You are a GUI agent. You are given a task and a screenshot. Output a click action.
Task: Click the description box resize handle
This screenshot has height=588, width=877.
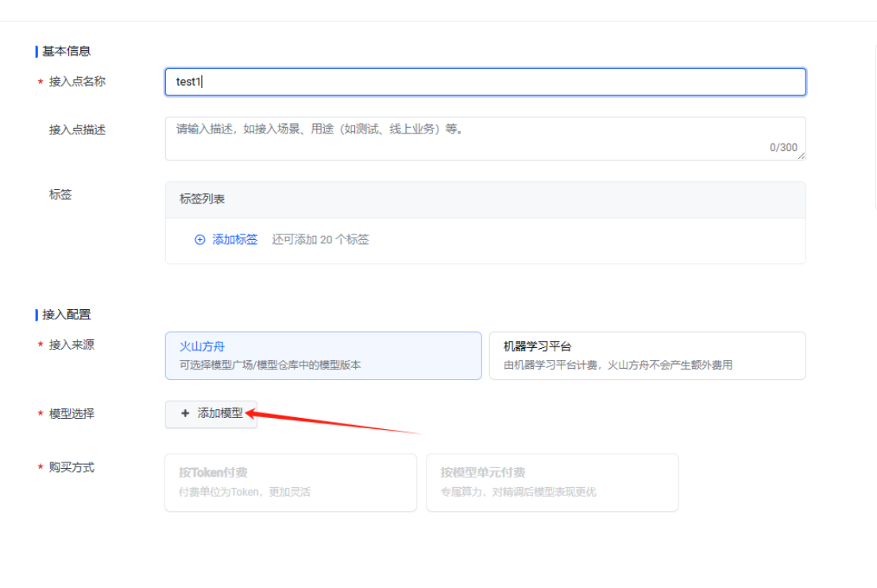802,156
